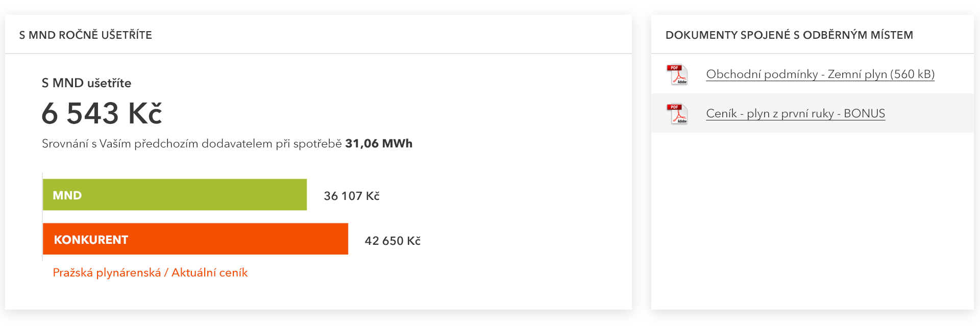Screen dimensions: 980x329
Task: Open the Obchodní podmínky PDF icon
Action: coord(677,74)
